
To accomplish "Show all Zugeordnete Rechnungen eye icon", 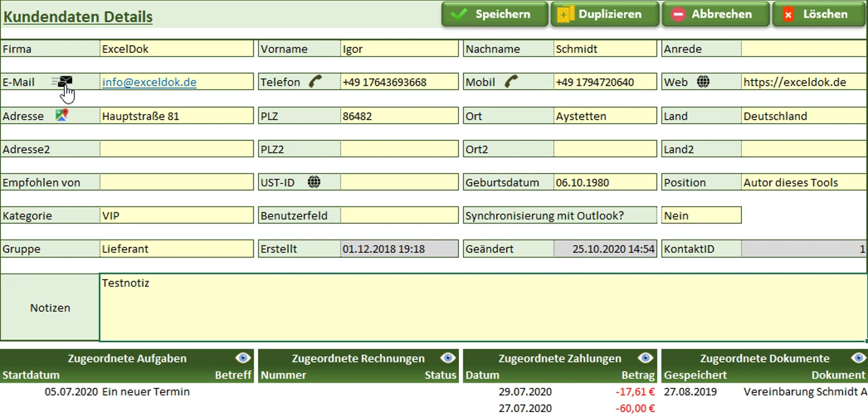I will pos(448,358).
